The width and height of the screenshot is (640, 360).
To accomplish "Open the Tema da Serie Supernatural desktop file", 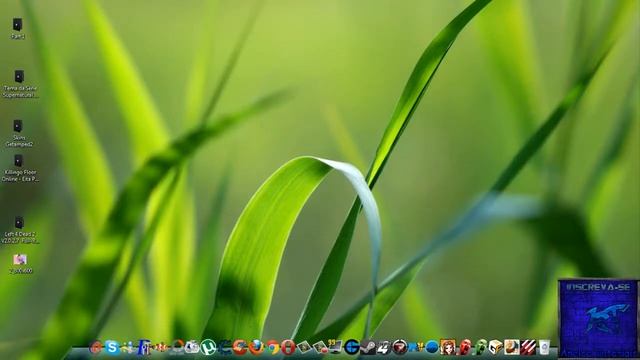I will click(20, 84).
